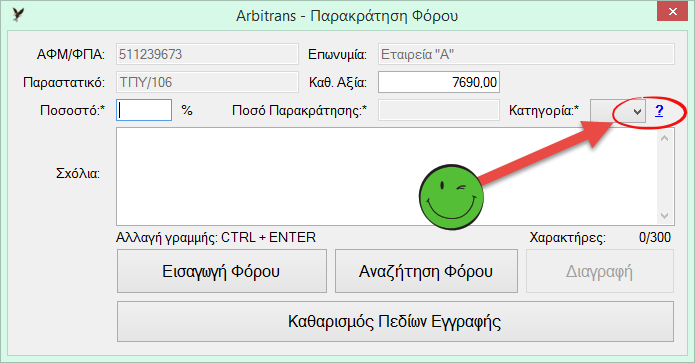The height and width of the screenshot is (363, 695).
Task: Click the Αναζήτηση Φόρου button
Action: (426, 271)
